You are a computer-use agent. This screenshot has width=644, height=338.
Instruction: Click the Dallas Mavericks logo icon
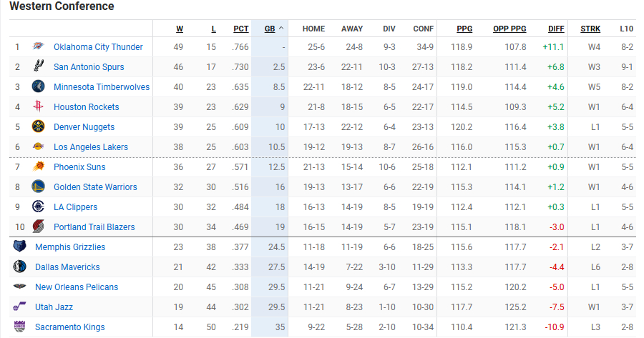[20, 267]
